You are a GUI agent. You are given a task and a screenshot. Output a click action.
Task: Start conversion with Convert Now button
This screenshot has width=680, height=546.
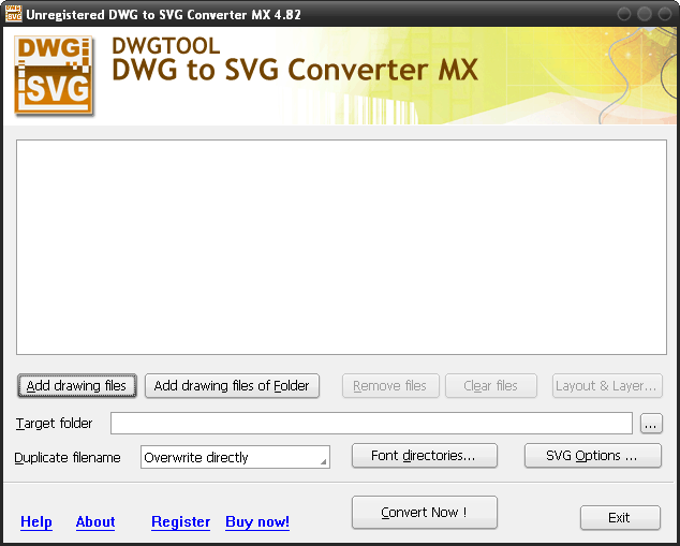click(x=425, y=513)
